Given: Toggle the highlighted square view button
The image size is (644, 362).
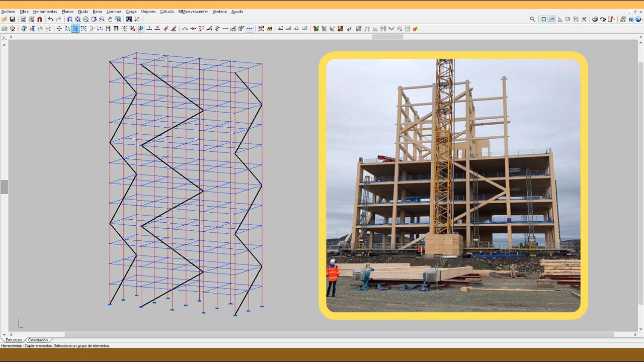Looking at the screenshot, I should pos(543,19).
